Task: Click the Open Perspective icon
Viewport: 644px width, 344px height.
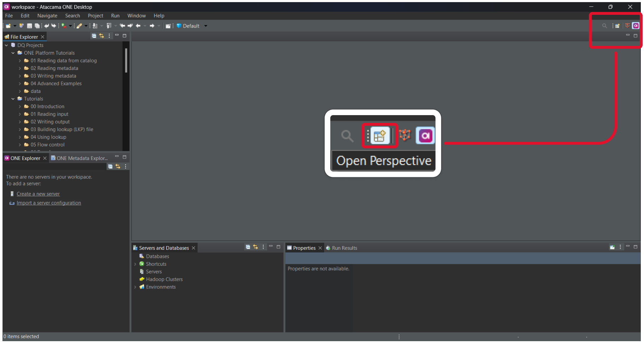Action: pos(617,25)
